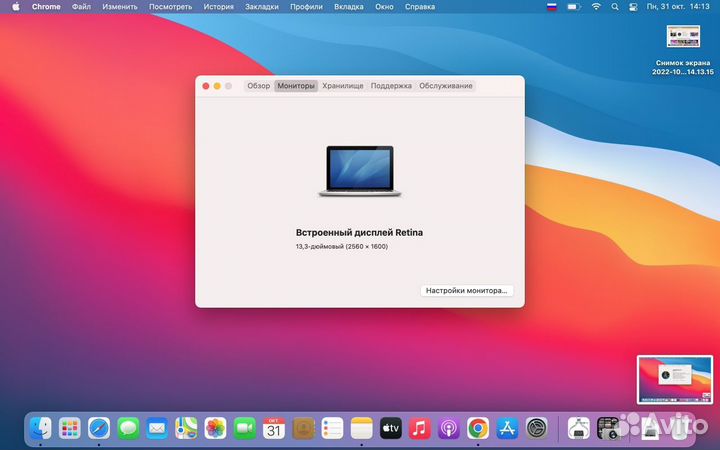Click the 13,3-дюймовый (2560 × 1600) text
The image size is (720, 450).
click(342, 247)
